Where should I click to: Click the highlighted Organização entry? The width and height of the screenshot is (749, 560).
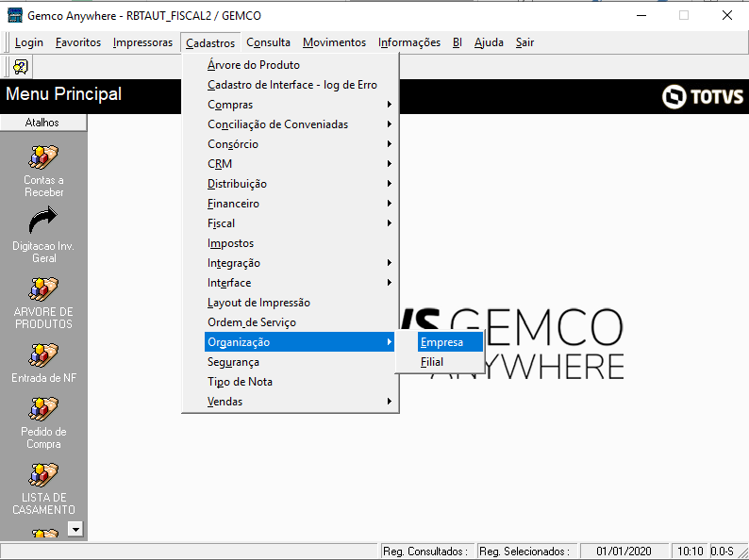[x=299, y=342]
